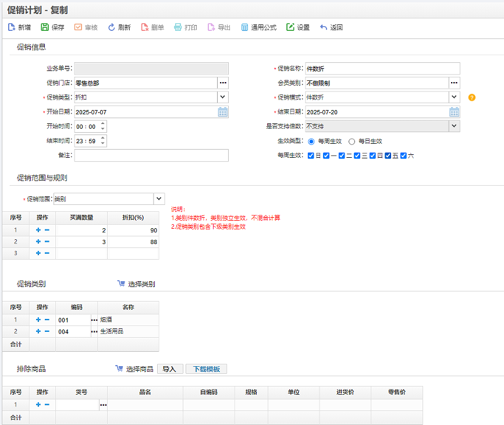Open category picker for code 004
Image resolution: width=504 pixels, height=425 pixels.
pyautogui.click(x=94, y=332)
